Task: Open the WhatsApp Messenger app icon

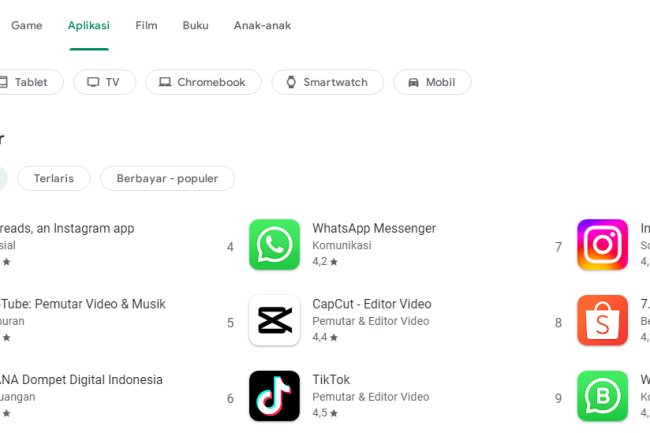Action: tap(274, 245)
